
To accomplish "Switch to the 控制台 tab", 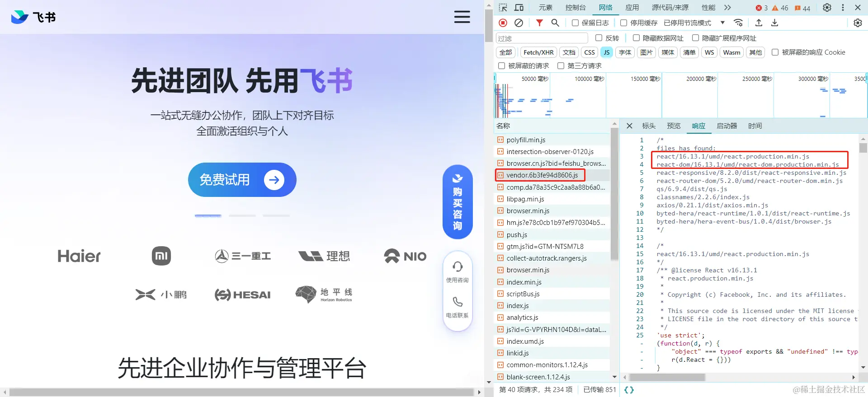I will coord(576,8).
